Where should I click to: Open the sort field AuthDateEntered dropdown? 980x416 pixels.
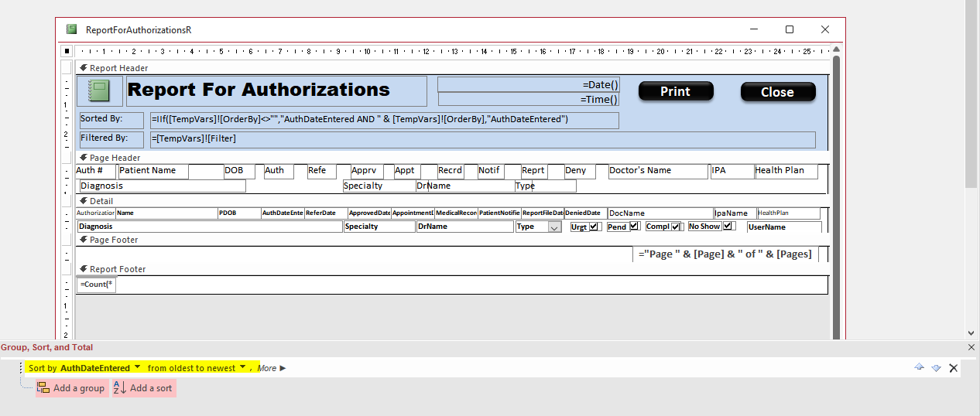click(x=137, y=367)
